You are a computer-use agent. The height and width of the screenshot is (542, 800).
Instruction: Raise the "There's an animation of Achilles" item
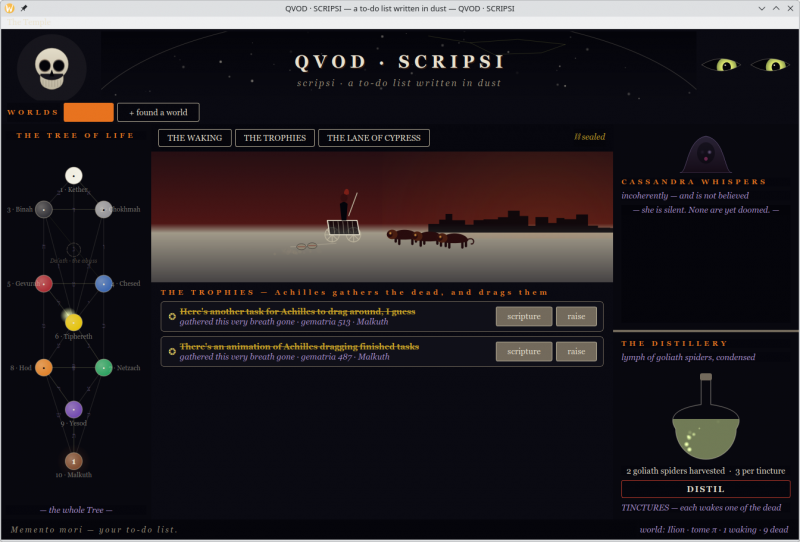576,352
